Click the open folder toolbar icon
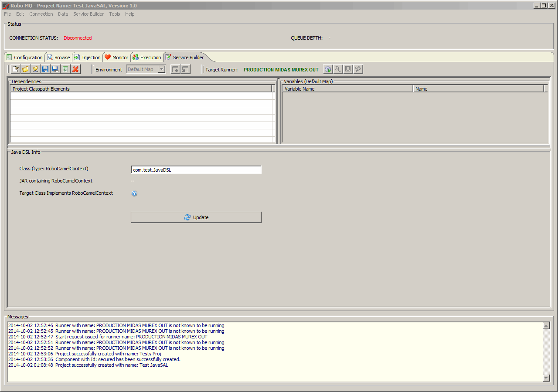The image size is (558, 392). tap(26, 69)
